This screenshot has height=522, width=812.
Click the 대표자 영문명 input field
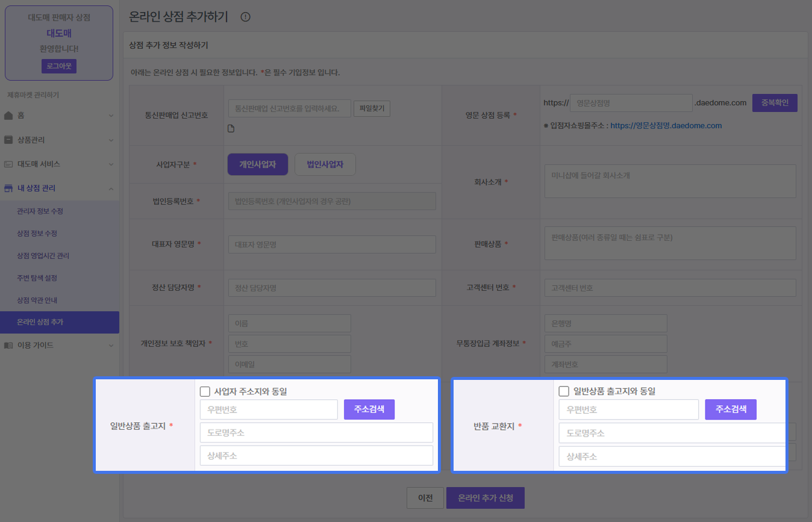tap(332, 244)
